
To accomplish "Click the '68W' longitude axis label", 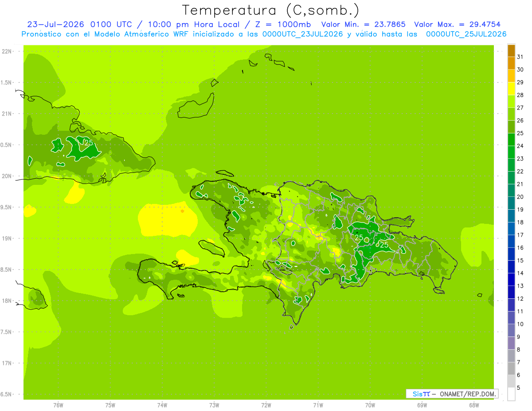I will click(x=474, y=405).
